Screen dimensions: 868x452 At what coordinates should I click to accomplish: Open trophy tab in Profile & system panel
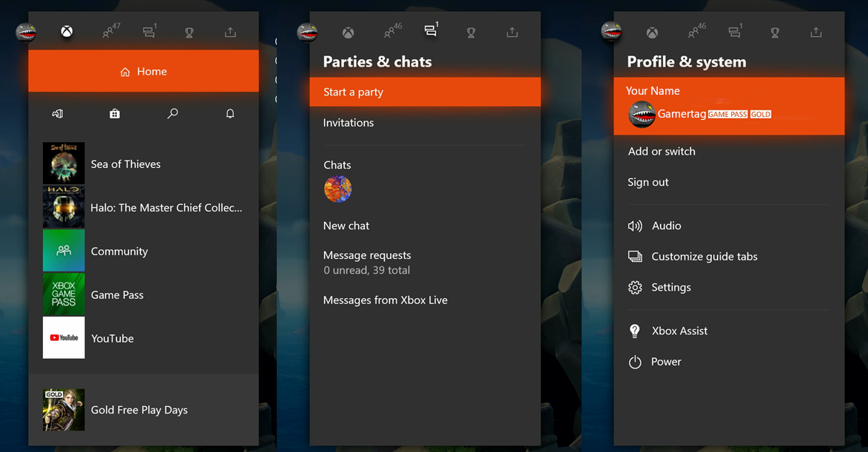pyautogui.click(x=775, y=33)
